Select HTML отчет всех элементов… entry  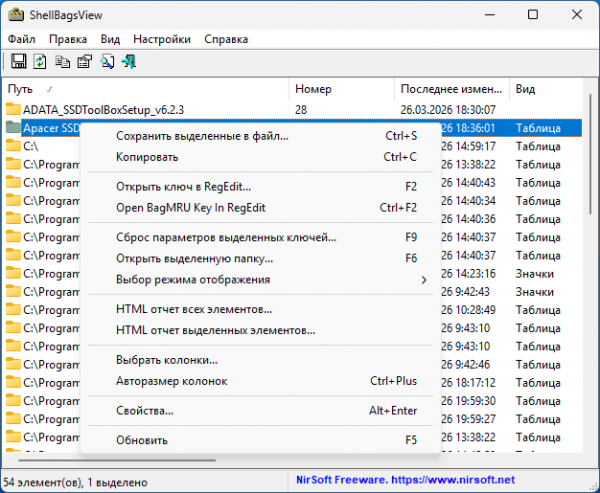[x=260, y=309]
